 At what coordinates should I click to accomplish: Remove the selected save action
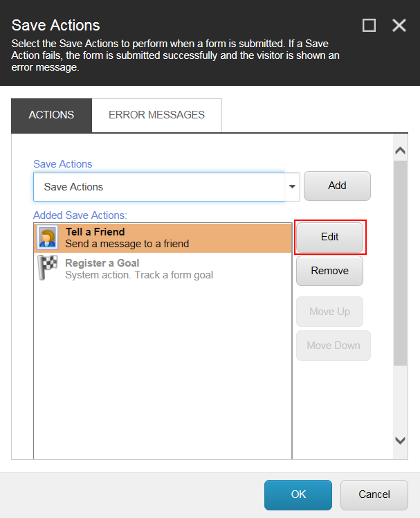tap(330, 271)
